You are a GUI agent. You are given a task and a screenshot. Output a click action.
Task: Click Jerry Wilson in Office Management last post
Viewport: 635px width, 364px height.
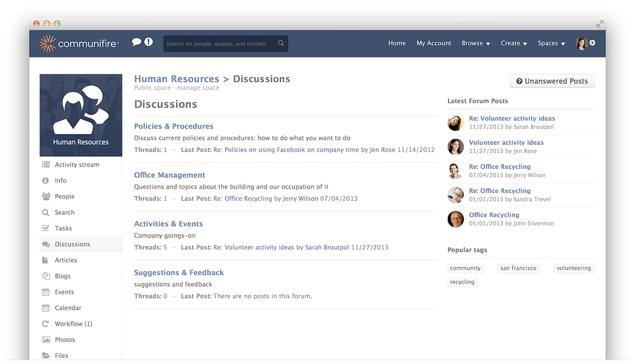(301, 199)
